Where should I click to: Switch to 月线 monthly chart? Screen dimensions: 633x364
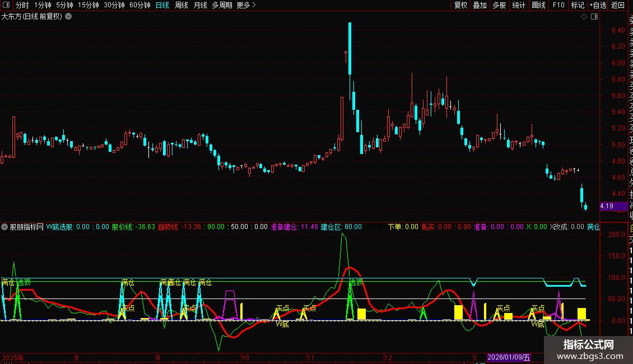tap(200, 5)
